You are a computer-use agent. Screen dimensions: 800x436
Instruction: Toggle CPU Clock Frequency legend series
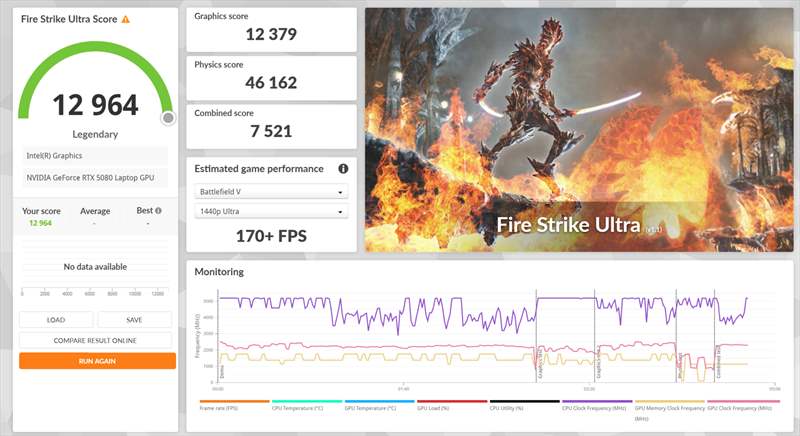(596, 409)
